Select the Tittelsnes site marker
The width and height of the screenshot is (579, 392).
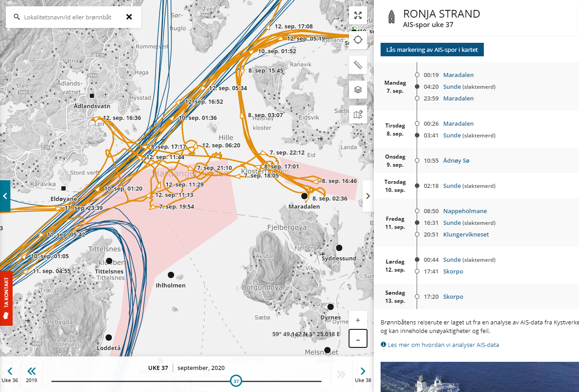pos(109,261)
